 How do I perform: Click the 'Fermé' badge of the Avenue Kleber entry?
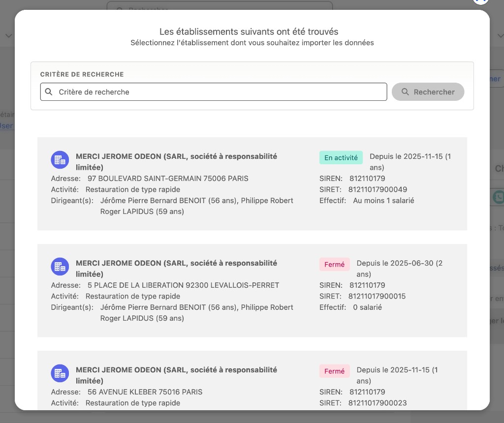(x=334, y=371)
